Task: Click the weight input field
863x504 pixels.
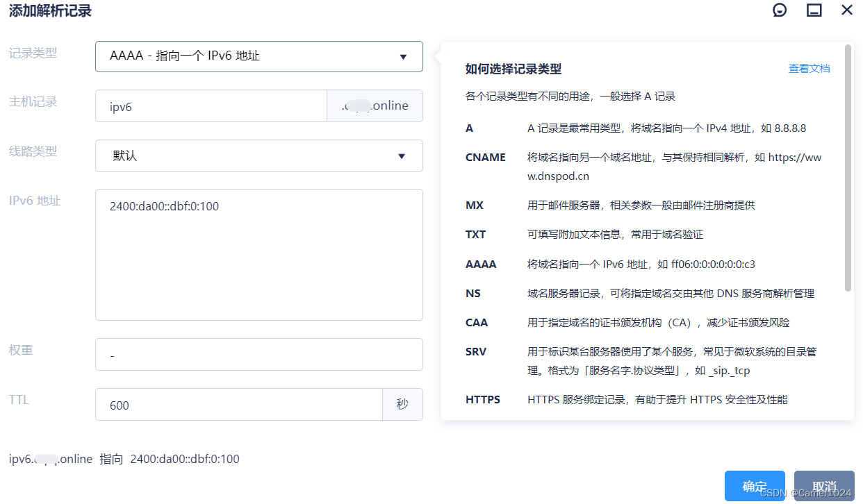Action: pyautogui.click(x=258, y=355)
